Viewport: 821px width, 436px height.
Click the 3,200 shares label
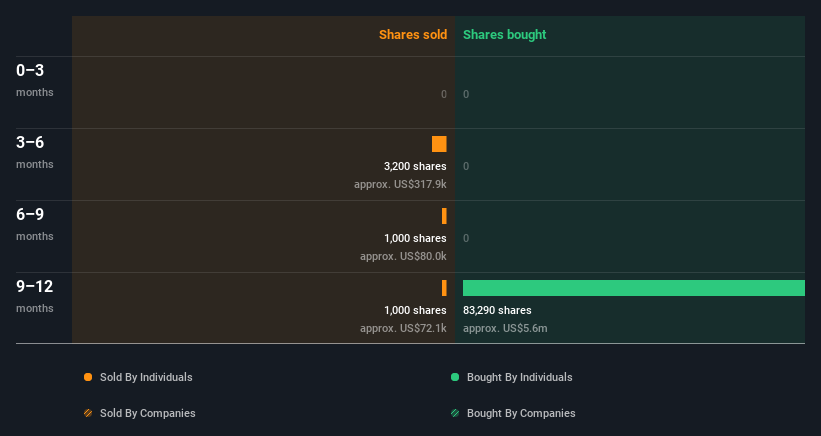coord(415,166)
